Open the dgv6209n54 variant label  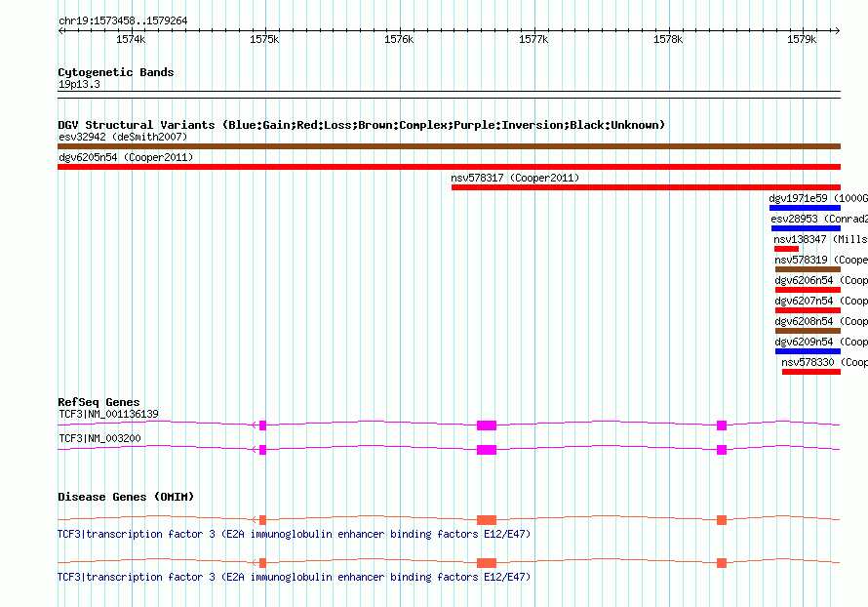pyautogui.click(x=821, y=342)
